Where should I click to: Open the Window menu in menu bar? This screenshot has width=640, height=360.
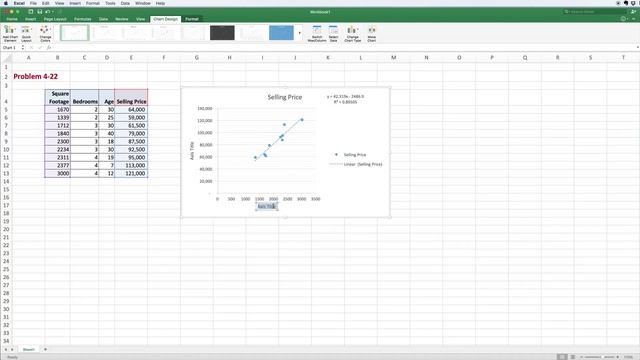pos(143,3)
